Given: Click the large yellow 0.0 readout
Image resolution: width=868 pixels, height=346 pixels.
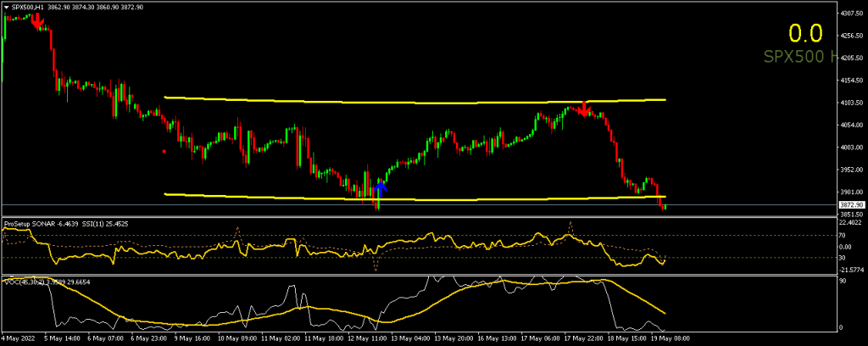Looking at the screenshot, I should point(805,34).
